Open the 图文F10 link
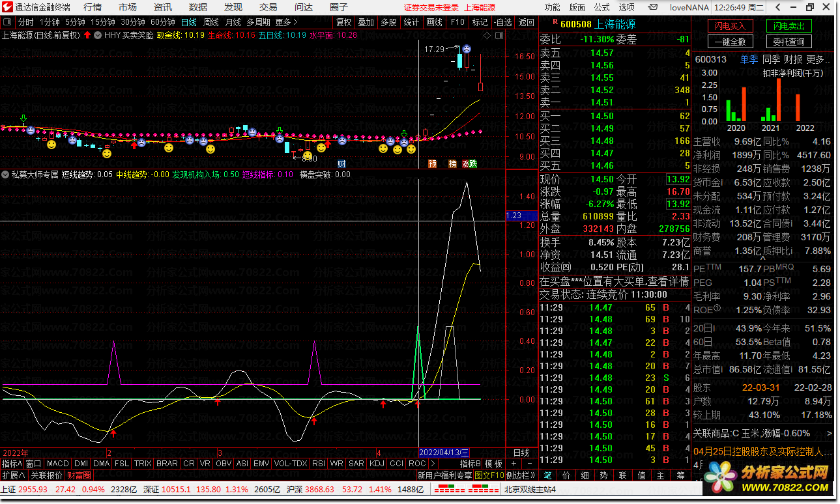The height and width of the screenshot is (504, 840). tap(489, 475)
